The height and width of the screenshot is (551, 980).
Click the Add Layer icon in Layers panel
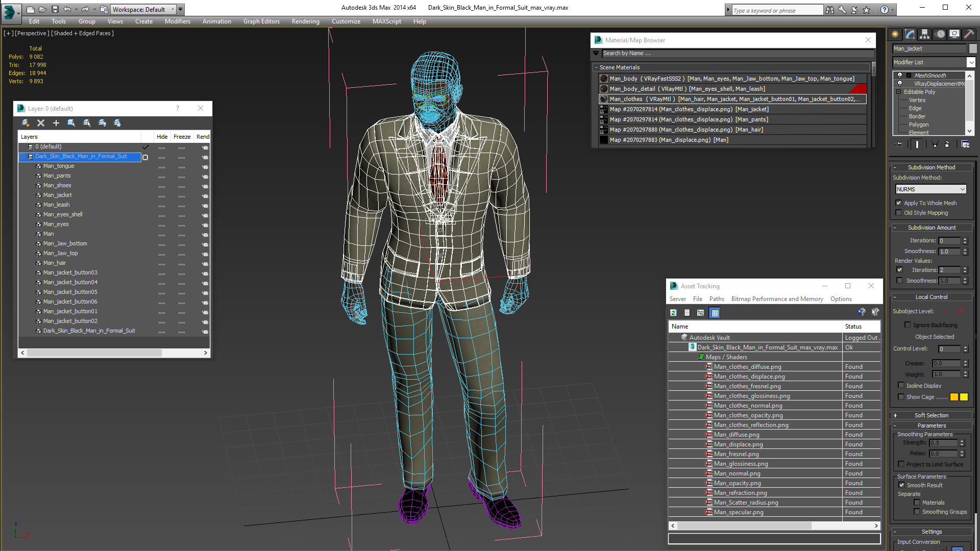click(x=57, y=122)
